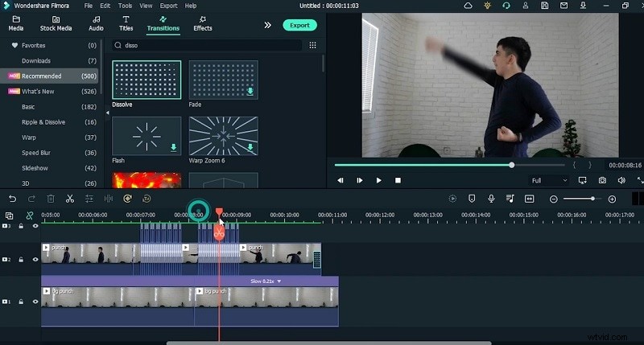
Task: Open the Full preview quality dropdown
Action: tap(549, 180)
